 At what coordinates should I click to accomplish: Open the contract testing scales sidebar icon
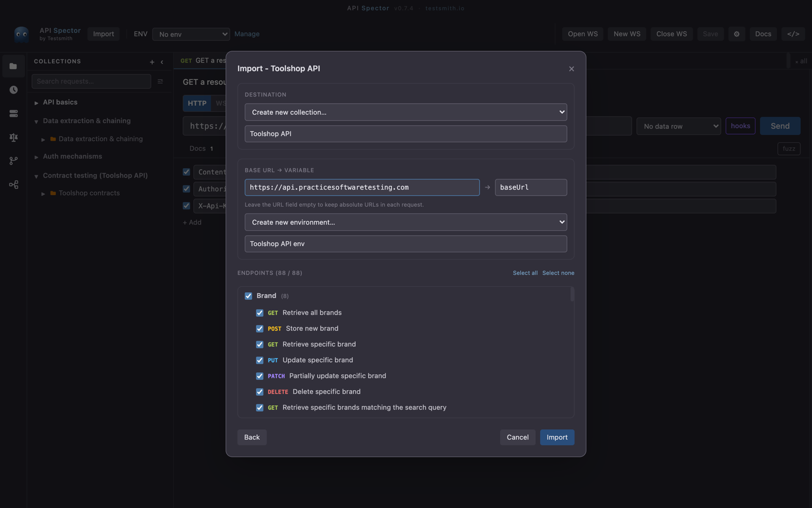[x=14, y=137]
